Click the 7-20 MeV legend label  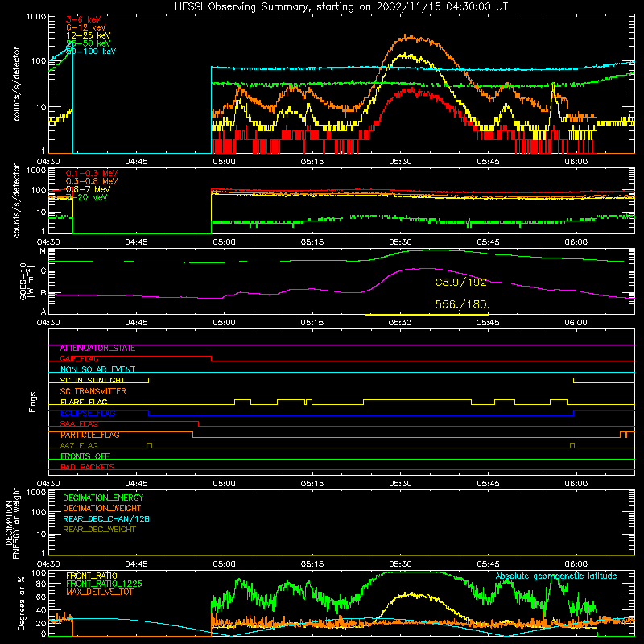(x=86, y=197)
